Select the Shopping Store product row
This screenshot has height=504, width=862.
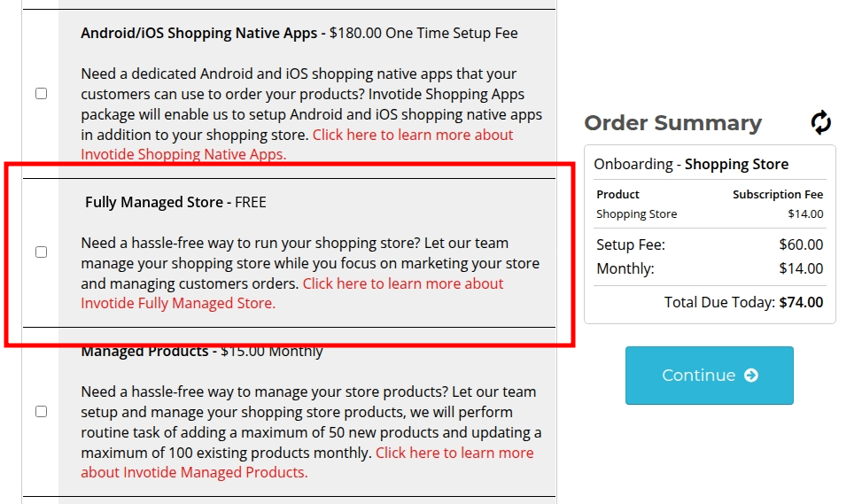coord(710,214)
